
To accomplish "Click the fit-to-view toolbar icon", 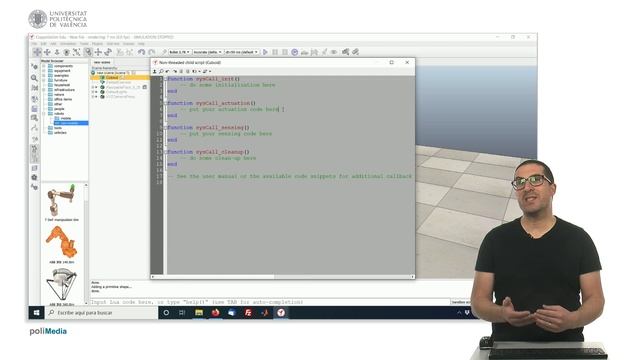I will coord(76,52).
